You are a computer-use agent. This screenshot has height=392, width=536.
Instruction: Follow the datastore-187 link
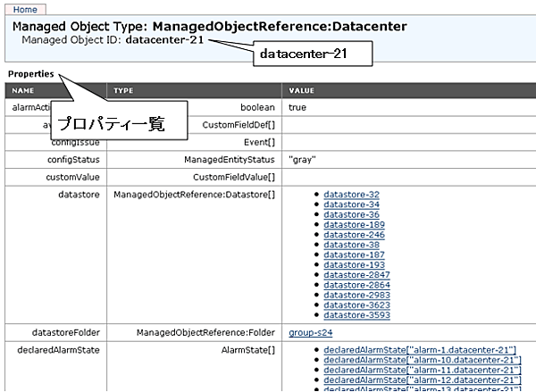pos(354,254)
